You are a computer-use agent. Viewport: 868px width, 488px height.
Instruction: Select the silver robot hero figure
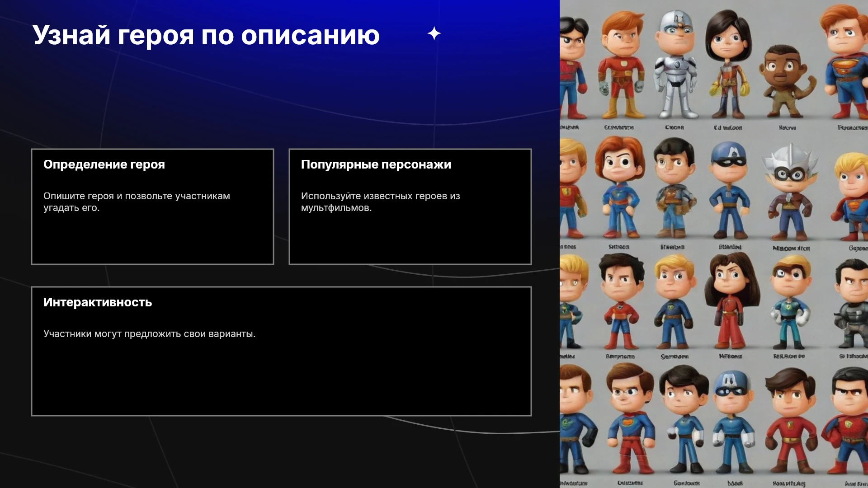point(676,65)
